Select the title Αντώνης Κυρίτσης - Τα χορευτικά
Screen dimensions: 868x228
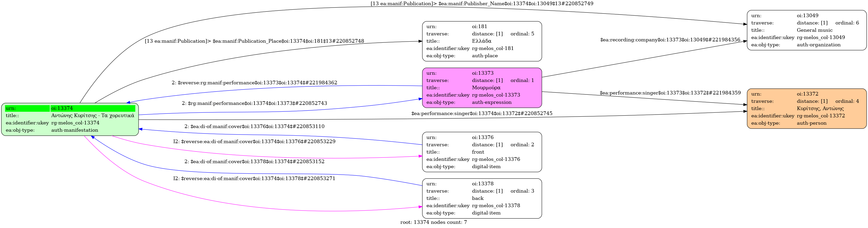[93, 116]
